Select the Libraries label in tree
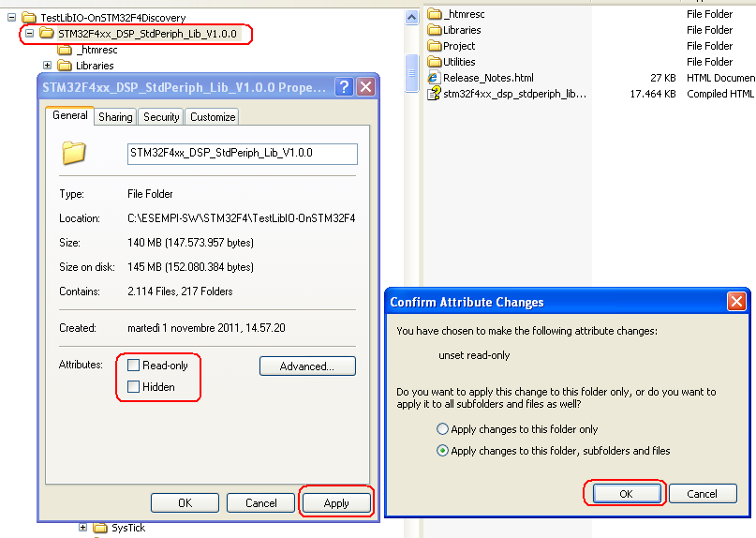This screenshot has width=756, height=538. click(95, 66)
